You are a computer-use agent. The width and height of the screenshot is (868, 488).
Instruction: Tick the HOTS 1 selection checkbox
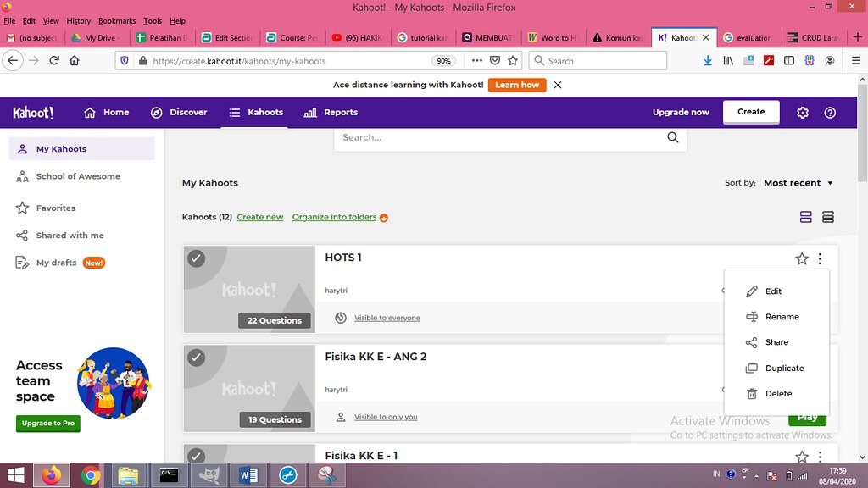[x=196, y=258]
